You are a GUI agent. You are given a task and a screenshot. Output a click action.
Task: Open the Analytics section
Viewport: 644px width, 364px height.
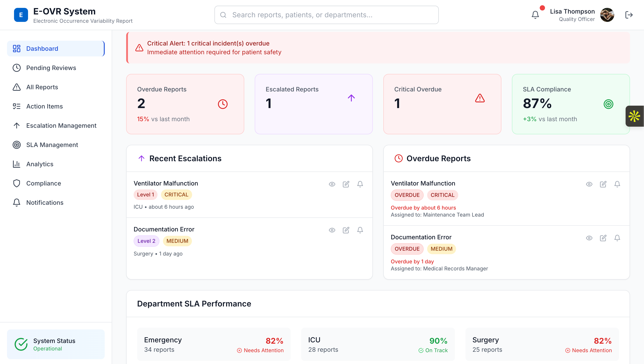point(40,164)
